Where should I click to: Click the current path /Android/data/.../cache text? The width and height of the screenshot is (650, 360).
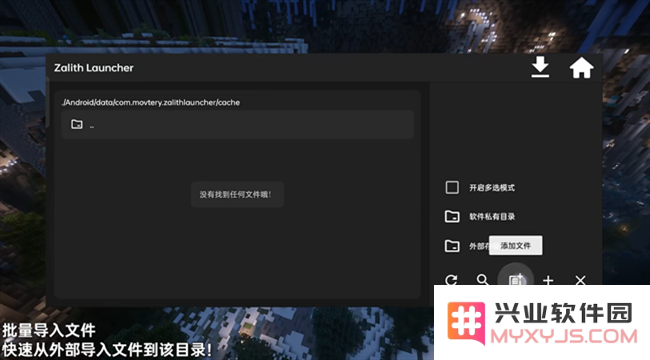tap(150, 102)
